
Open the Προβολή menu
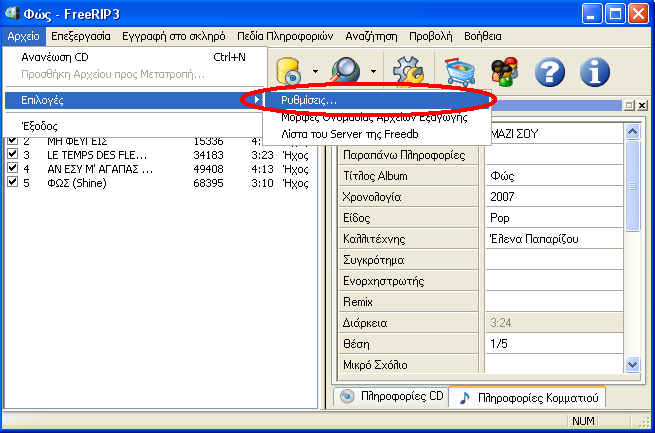(x=430, y=36)
